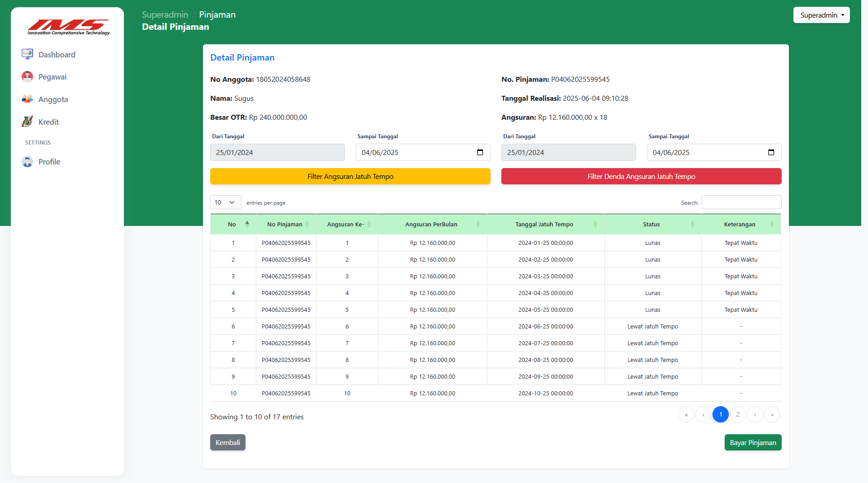
Task: Select page 1 in pagination
Action: click(x=721, y=414)
